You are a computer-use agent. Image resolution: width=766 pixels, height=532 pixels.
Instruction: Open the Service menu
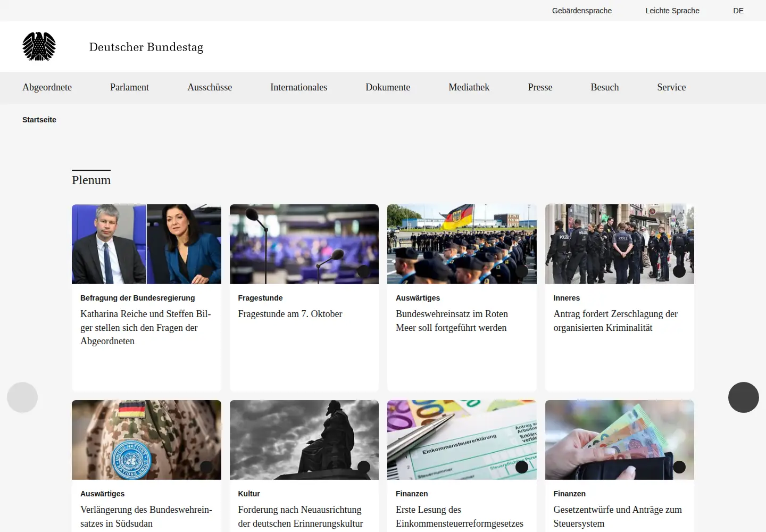671,87
